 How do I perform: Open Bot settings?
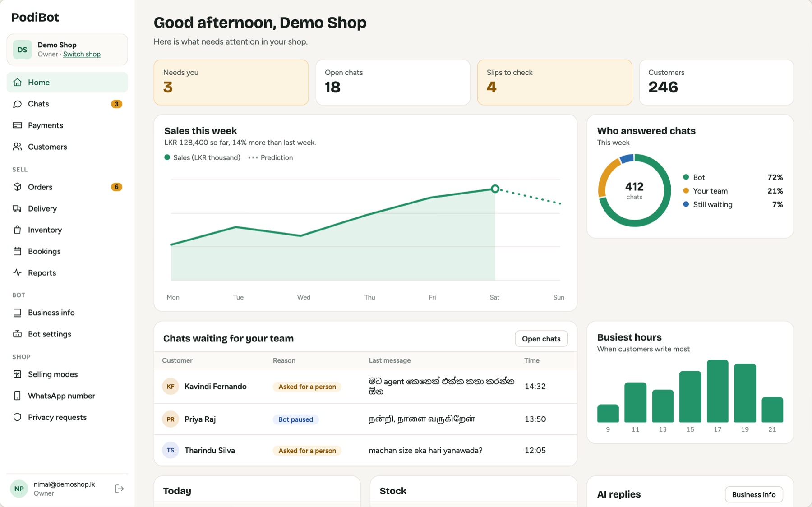[67, 334]
